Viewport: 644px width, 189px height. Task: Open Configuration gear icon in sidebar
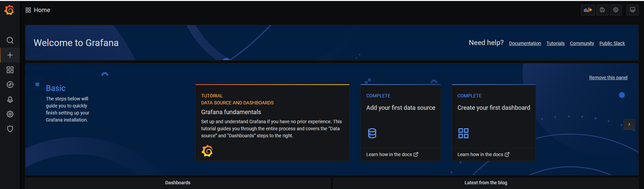(x=10, y=114)
